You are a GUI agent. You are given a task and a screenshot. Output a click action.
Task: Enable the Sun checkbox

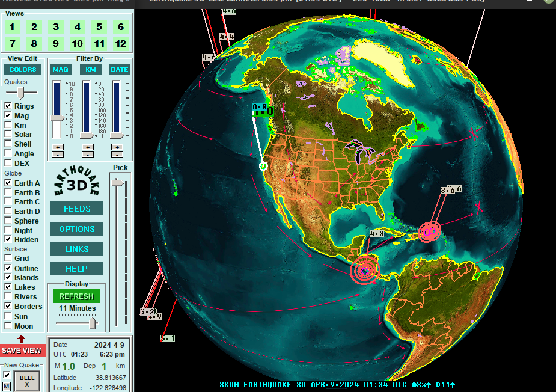(8, 316)
